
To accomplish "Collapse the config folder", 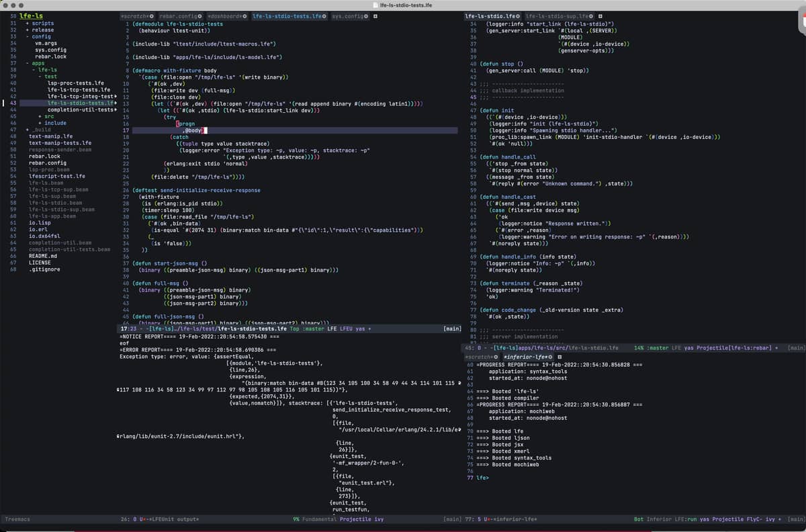I will [28, 37].
